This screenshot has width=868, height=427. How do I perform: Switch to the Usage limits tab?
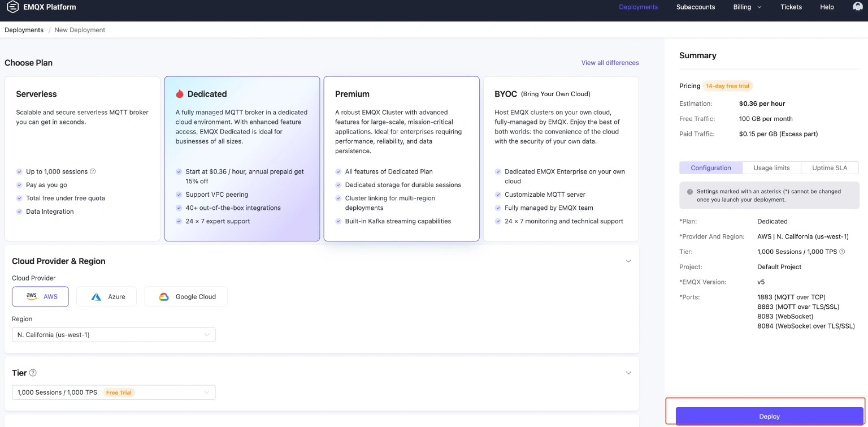[x=771, y=167]
